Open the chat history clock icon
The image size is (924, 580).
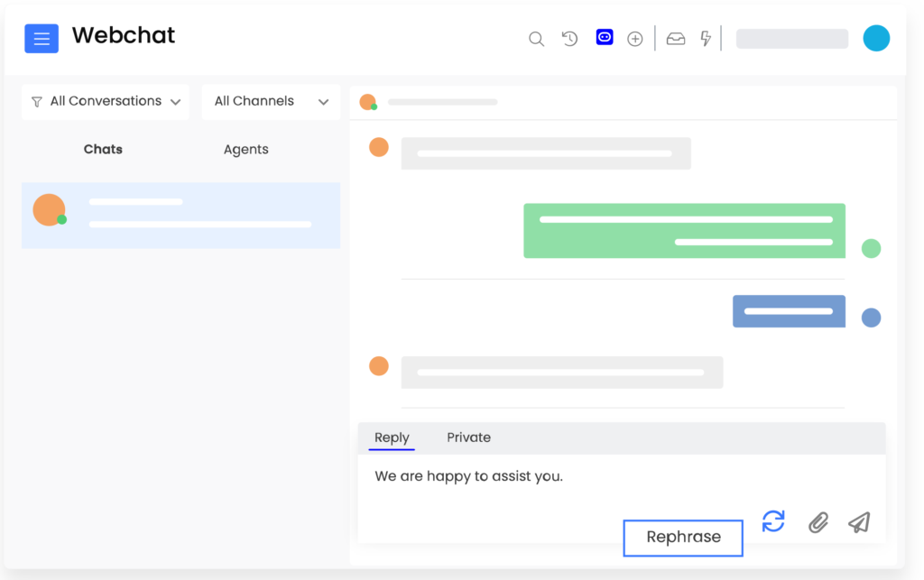[x=569, y=39]
